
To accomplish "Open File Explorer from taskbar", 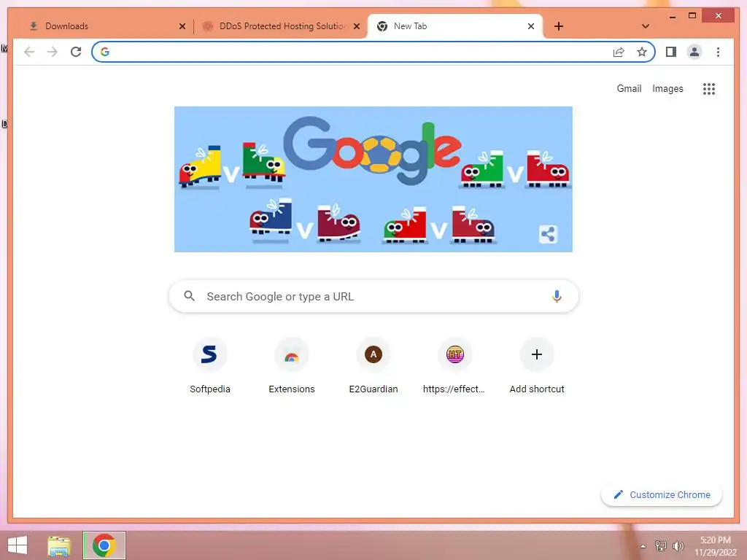I will coord(59,545).
